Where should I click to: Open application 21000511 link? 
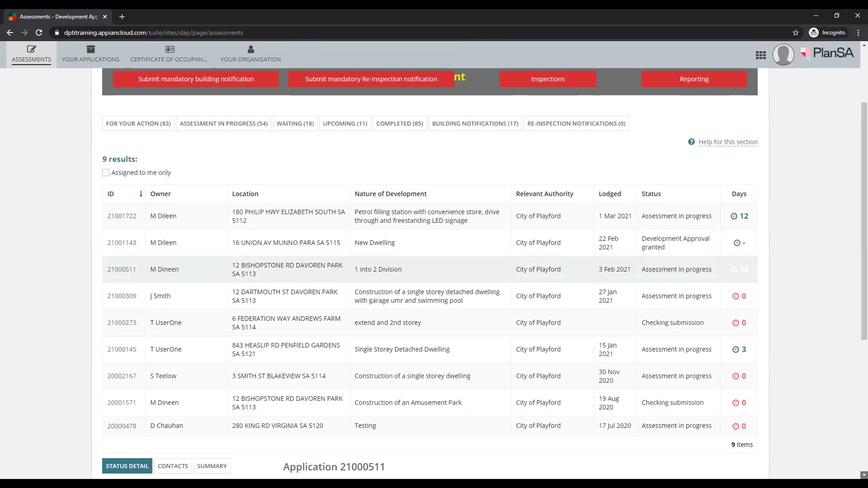[x=122, y=269]
